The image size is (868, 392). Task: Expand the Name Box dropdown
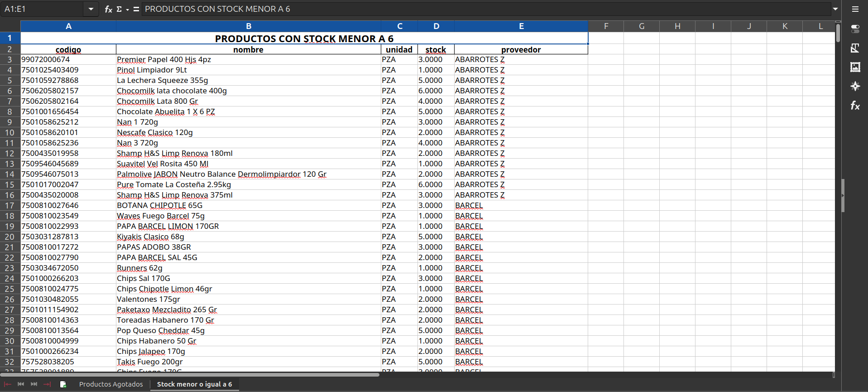tap(91, 9)
